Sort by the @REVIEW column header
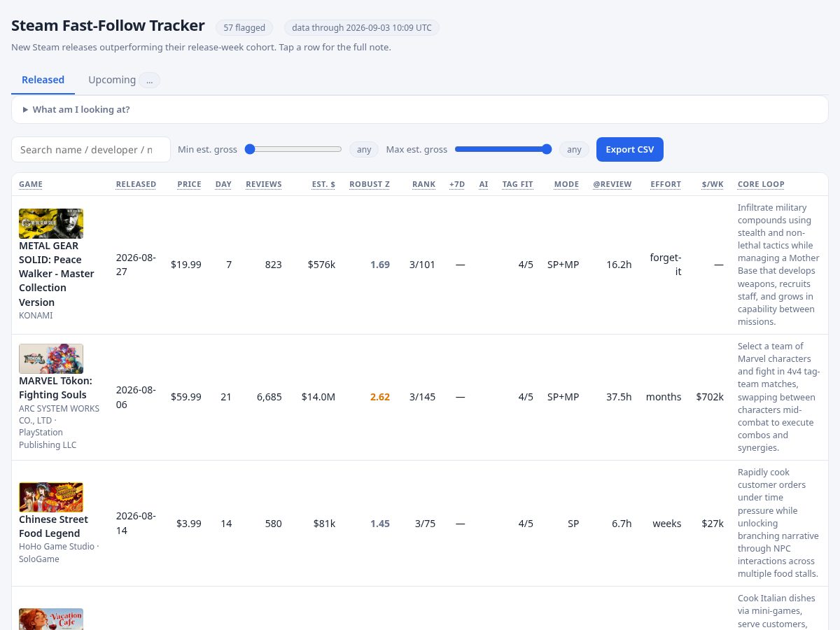 (x=612, y=184)
